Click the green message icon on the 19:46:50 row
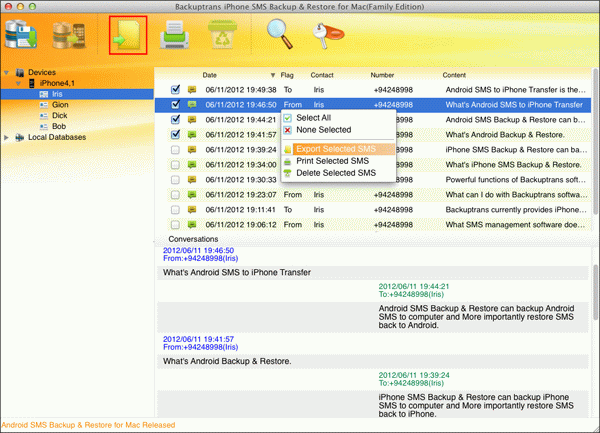 (x=192, y=104)
